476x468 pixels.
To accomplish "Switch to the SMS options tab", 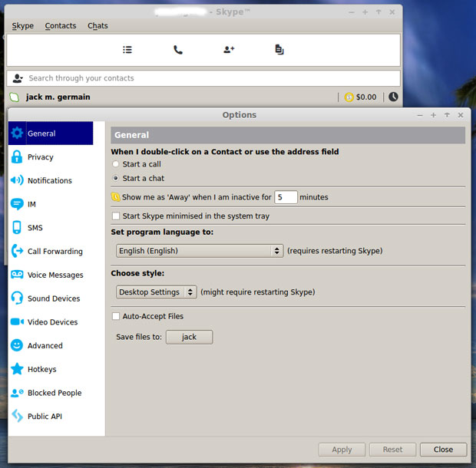I will pos(51,228).
